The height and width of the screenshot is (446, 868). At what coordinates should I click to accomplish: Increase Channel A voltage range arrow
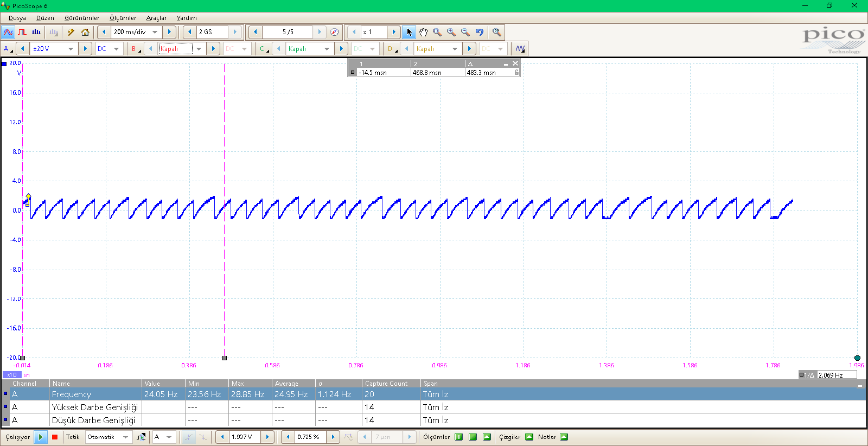[x=85, y=49]
